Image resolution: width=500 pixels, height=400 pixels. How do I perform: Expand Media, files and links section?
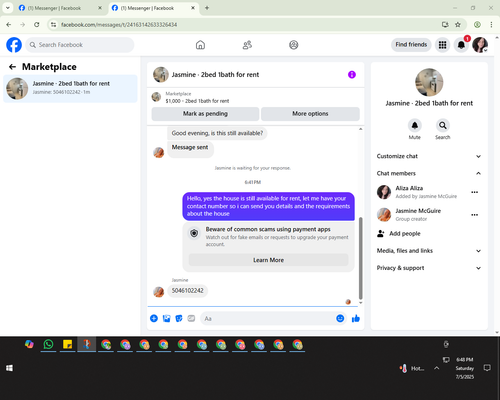[429, 251]
